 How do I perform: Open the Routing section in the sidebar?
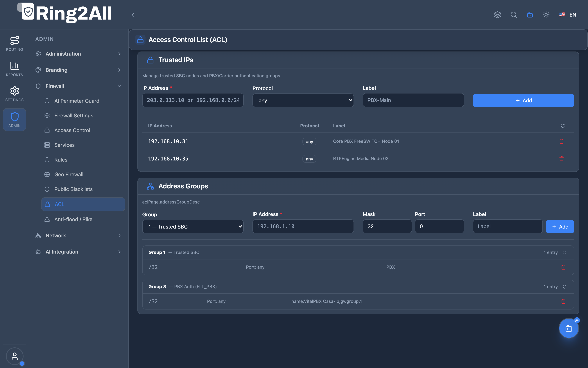(x=15, y=44)
